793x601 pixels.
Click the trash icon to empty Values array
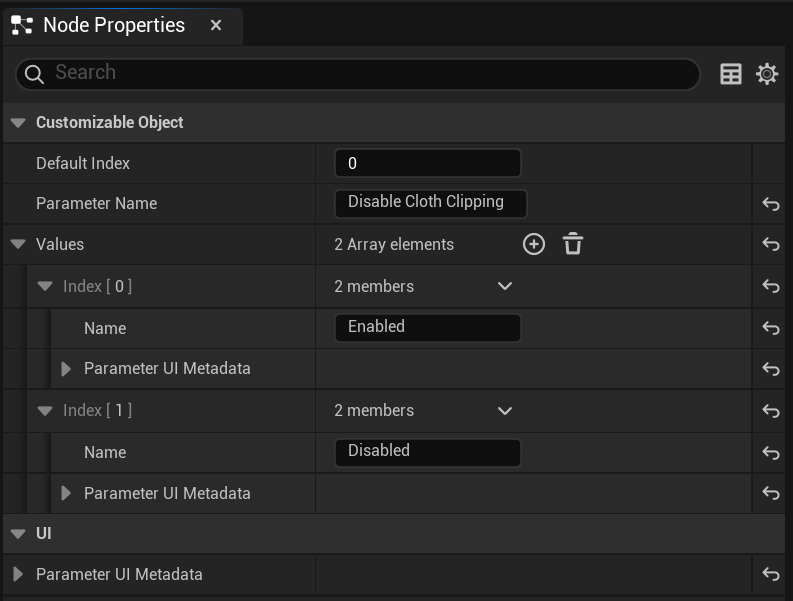coord(573,244)
